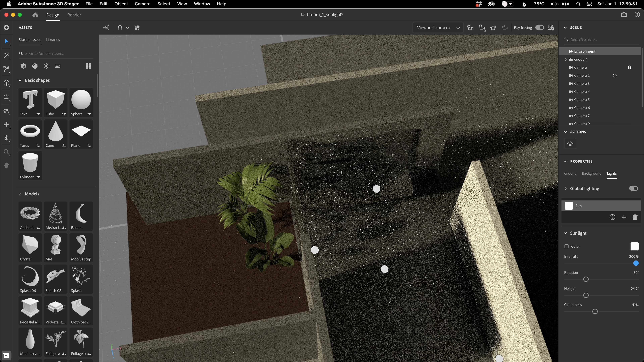Filter starter assets by lights icon
This screenshot has height=362, width=644.
click(46, 66)
